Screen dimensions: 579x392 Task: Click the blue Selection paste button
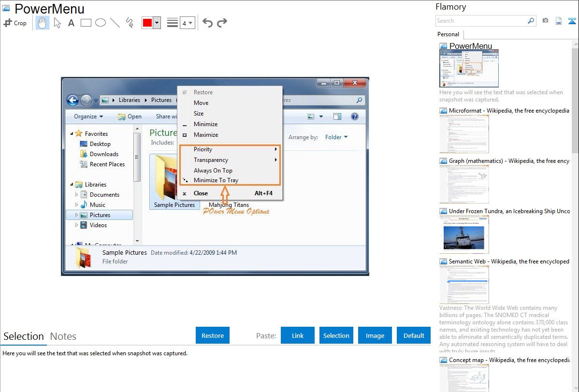coord(336,335)
